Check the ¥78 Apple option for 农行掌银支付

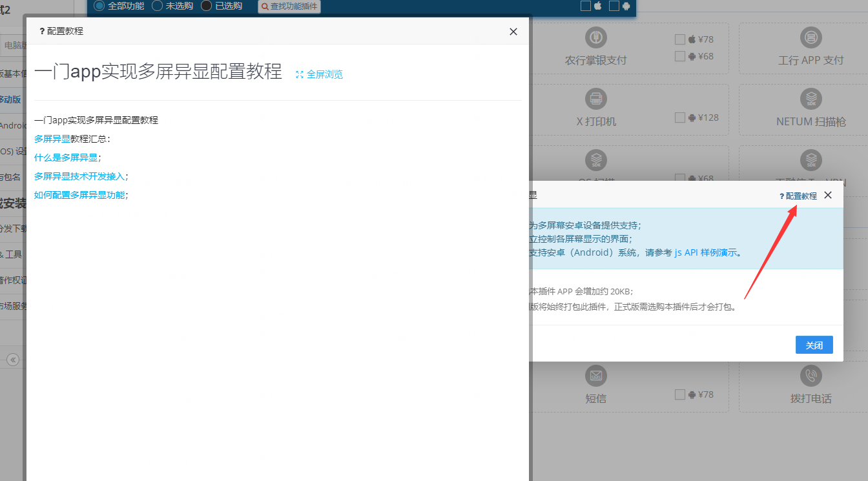tap(679, 39)
